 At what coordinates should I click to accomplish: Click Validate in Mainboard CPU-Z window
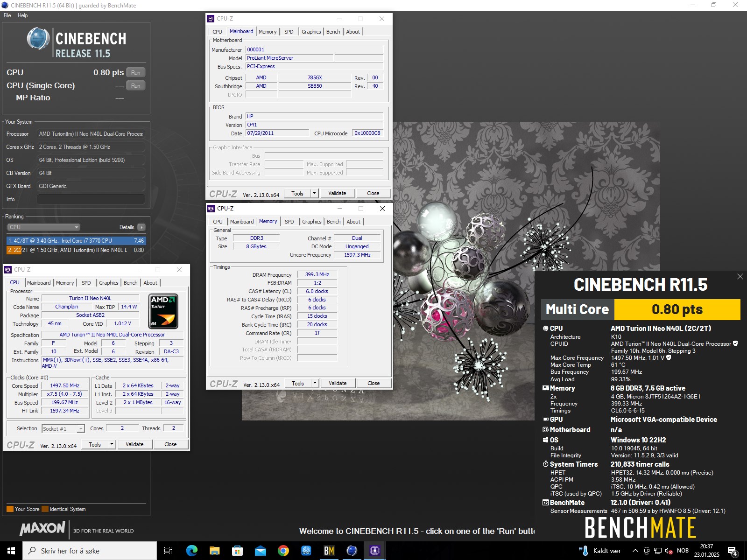click(337, 193)
